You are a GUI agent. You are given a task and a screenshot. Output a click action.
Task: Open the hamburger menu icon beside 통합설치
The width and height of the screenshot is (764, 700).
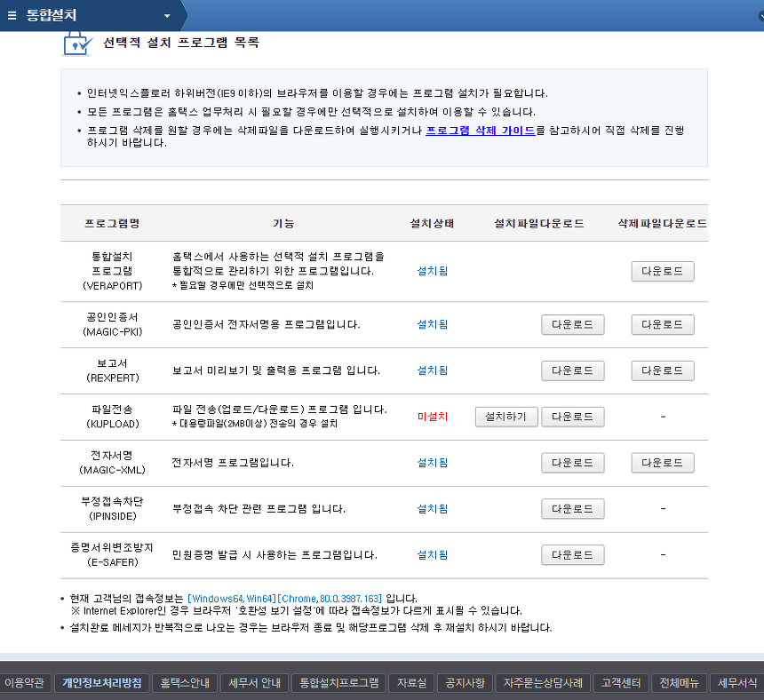pos(12,16)
